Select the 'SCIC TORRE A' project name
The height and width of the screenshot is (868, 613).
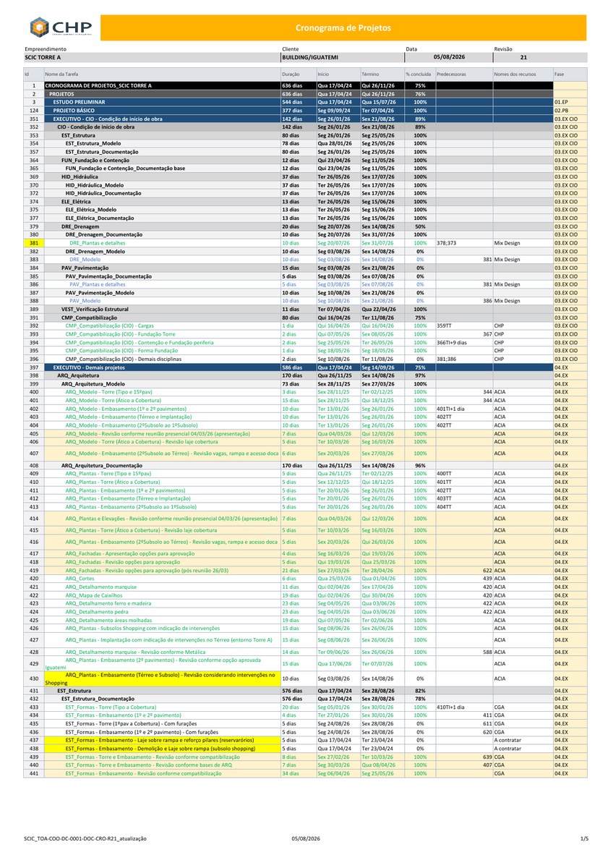tap(43, 56)
